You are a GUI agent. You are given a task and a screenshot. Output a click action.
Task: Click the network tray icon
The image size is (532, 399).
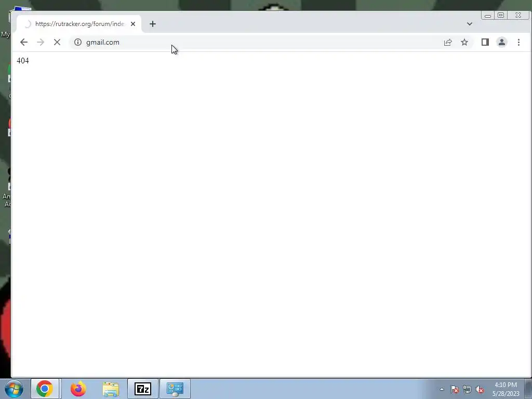coord(467,389)
